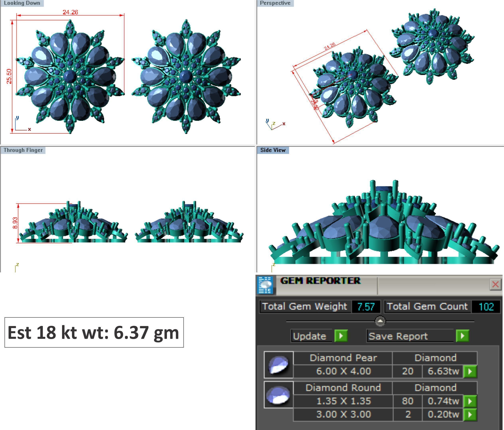Select the 6.00 X 4.00 size row
This screenshot has height=430, width=504.
click(x=343, y=371)
